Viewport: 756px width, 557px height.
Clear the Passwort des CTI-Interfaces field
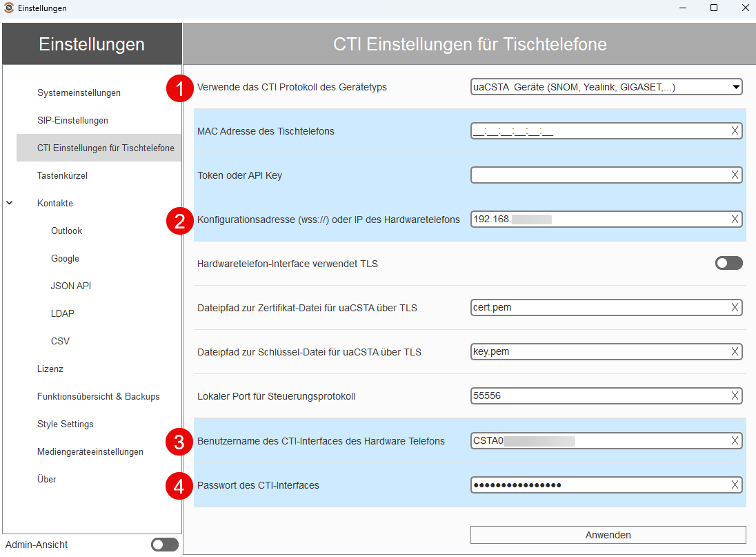coord(735,485)
